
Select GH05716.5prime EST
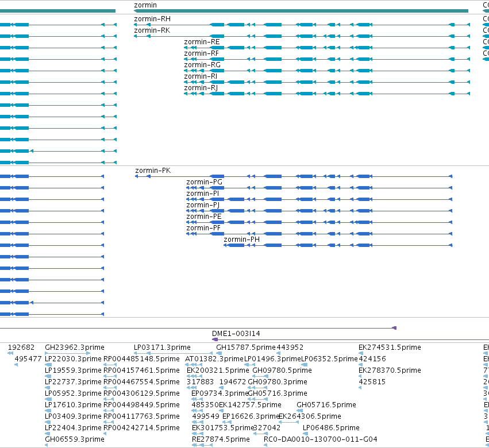click(326, 405)
